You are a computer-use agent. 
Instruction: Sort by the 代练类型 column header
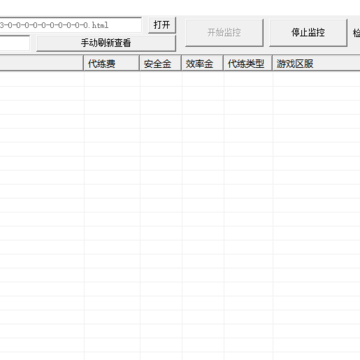[248, 63]
